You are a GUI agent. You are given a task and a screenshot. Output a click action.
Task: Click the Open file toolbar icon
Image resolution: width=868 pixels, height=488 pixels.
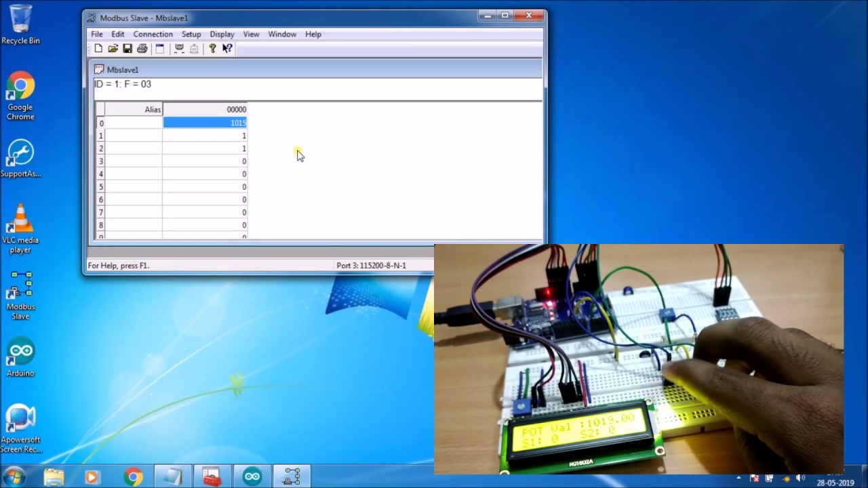pyautogui.click(x=113, y=49)
